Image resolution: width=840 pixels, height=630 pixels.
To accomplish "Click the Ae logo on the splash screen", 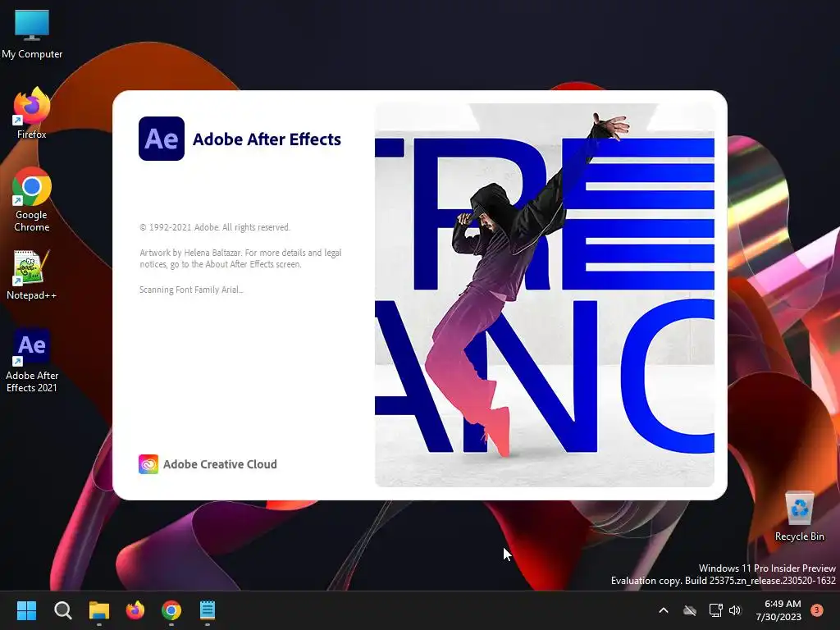I will click(162, 139).
